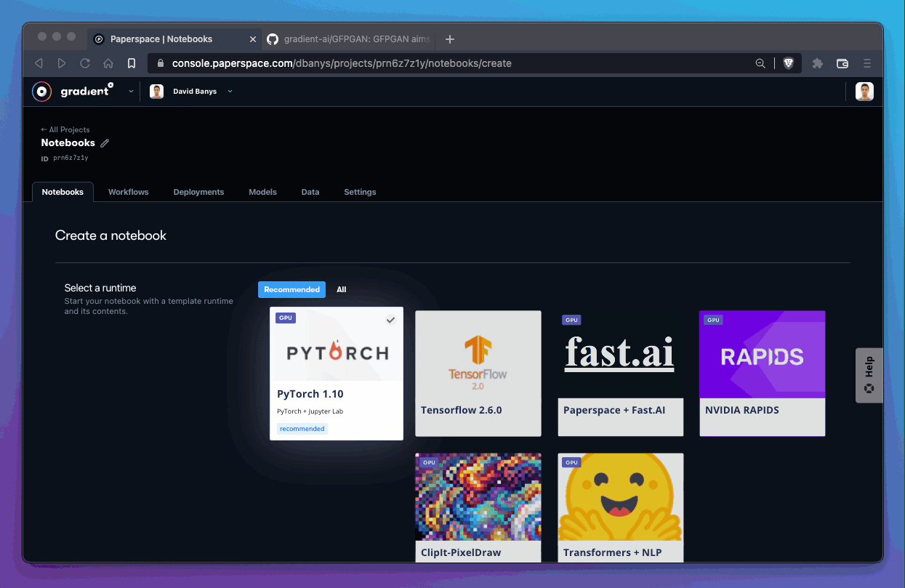Click the browser forward arrow
This screenshot has height=588, width=905.
(x=62, y=63)
